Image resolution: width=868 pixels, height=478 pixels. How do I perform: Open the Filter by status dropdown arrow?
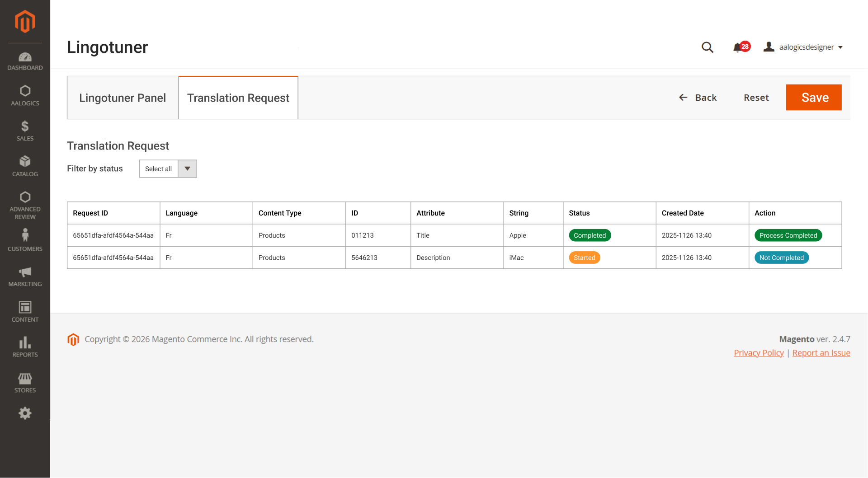(x=187, y=169)
